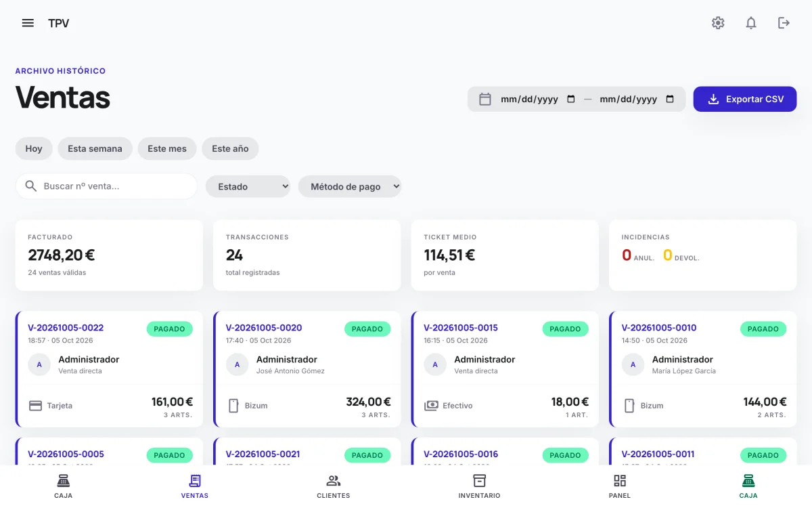Click the Bizum phone icon on sale 0020
The width and height of the screenshot is (812, 508).
tap(233, 406)
